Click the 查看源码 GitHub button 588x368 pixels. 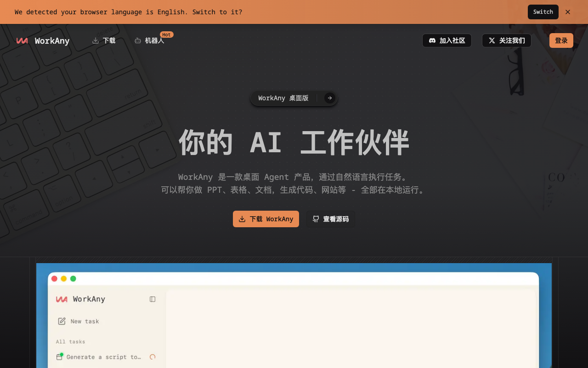point(331,219)
